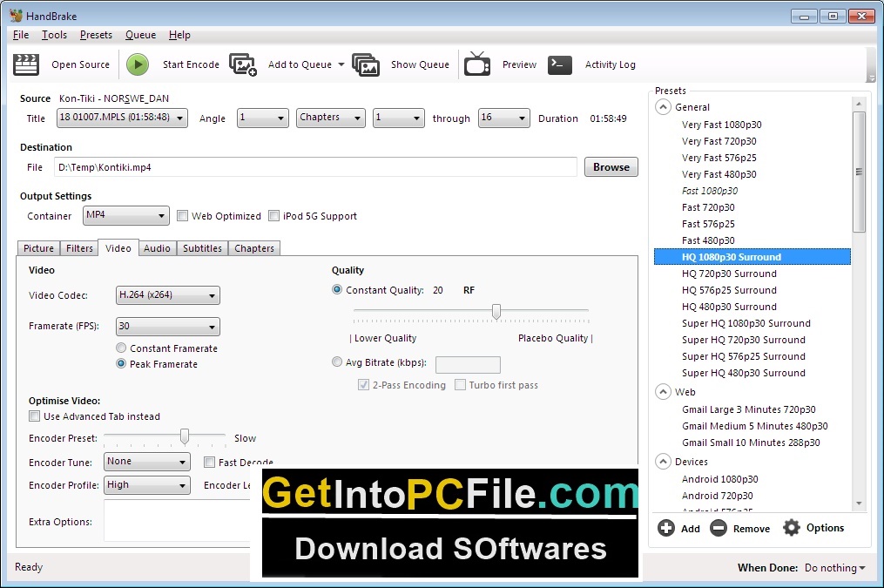884x588 pixels.
Task: Open the Title dropdown showing 18 01007.MPLS
Action: (x=122, y=118)
